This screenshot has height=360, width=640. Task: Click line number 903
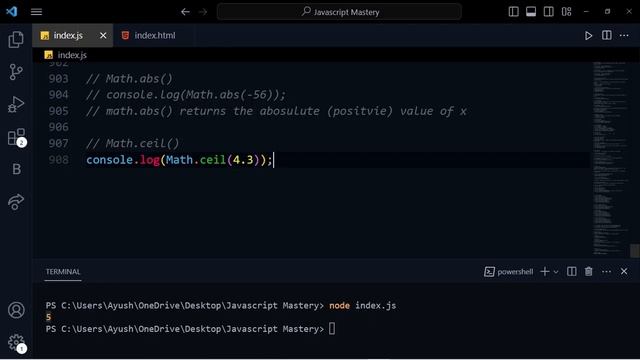point(58,78)
